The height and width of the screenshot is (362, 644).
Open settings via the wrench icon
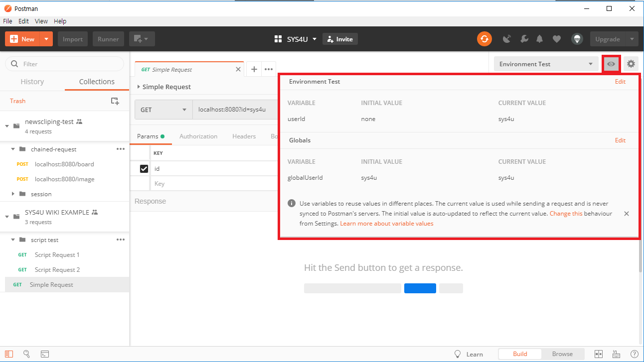[524, 39]
